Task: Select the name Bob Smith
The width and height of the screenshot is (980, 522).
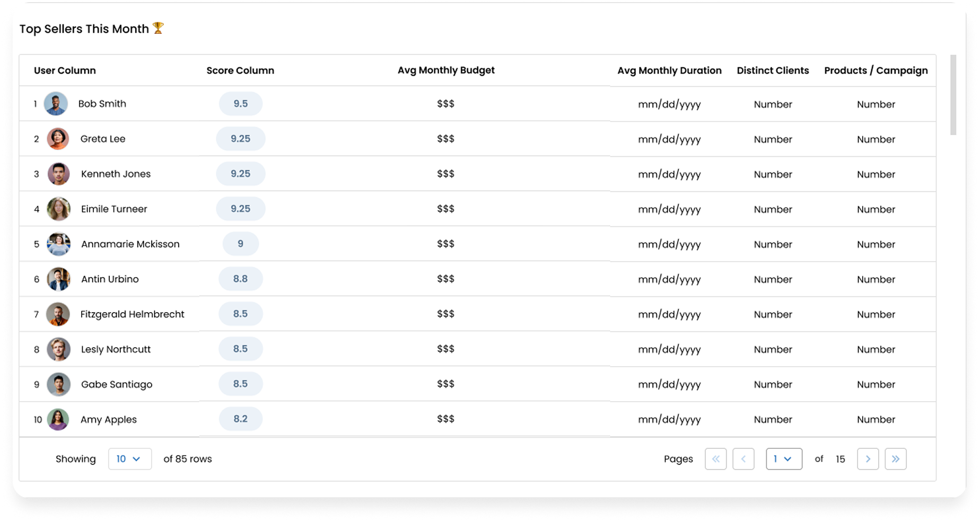Action: tap(102, 104)
